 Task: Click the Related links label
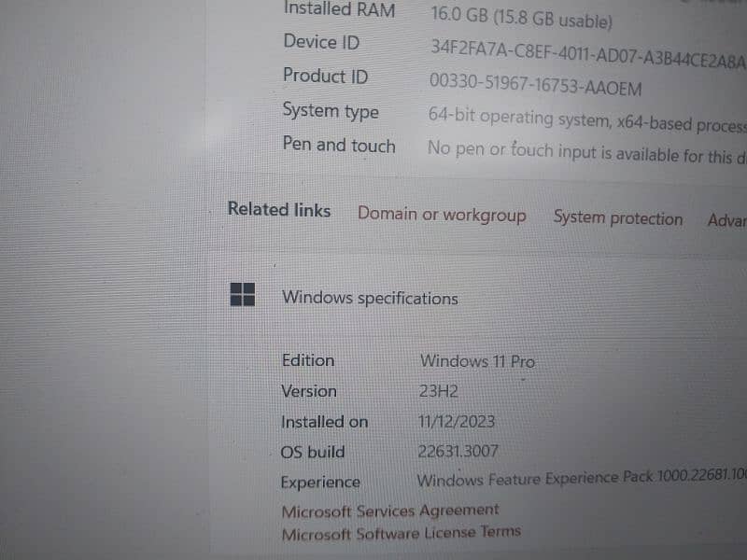coord(279,210)
